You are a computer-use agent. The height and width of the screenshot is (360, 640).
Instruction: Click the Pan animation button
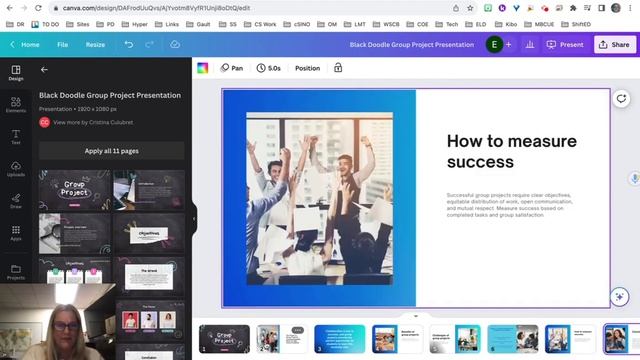[x=232, y=68]
